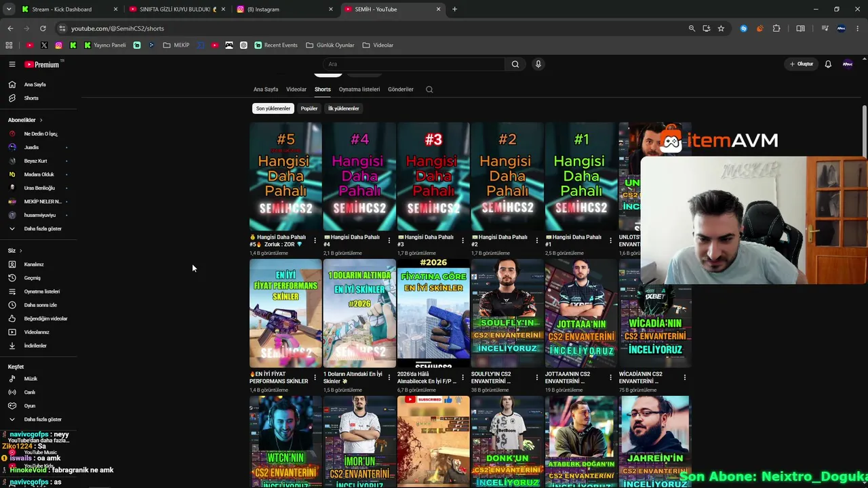Open the 1 Doların Altında En İyi Skinler thumbnail

click(x=359, y=314)
